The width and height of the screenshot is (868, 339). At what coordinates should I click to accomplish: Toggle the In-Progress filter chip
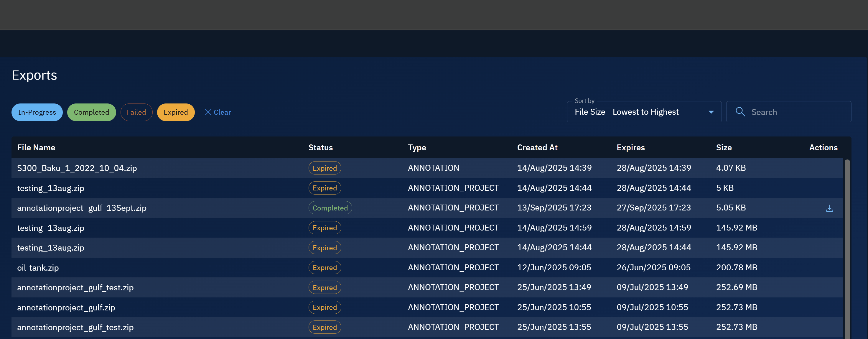pos(37,112)
